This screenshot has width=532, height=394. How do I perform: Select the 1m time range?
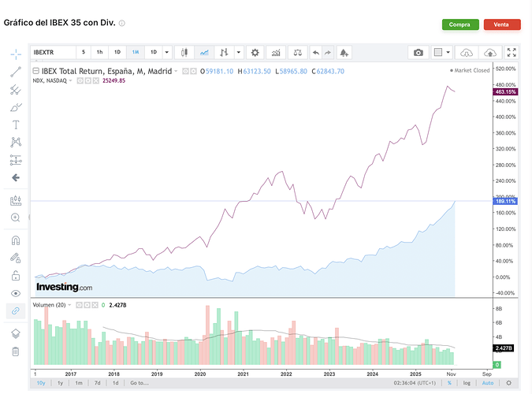(79, 383)
